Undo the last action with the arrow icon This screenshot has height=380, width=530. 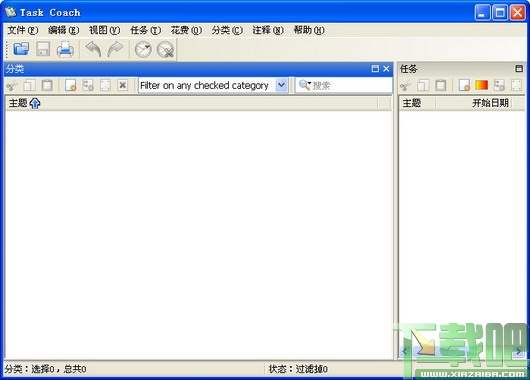tap(94, 49)
